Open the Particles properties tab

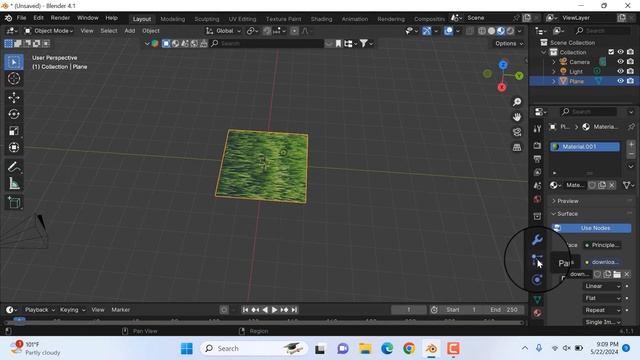536,260
